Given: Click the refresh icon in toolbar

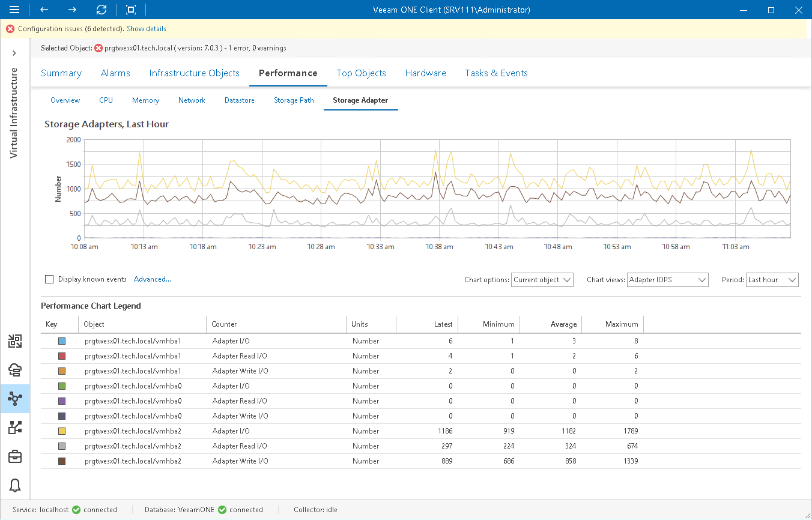Looking at the screenshot, I should pos(101,10).
